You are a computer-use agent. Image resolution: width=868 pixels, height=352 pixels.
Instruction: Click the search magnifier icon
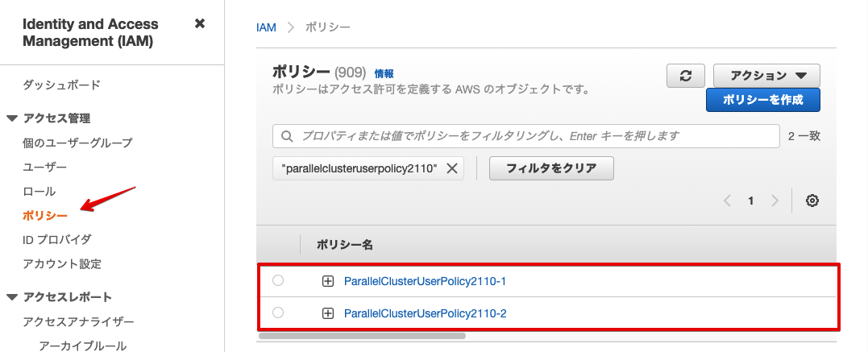click(287, 136)
